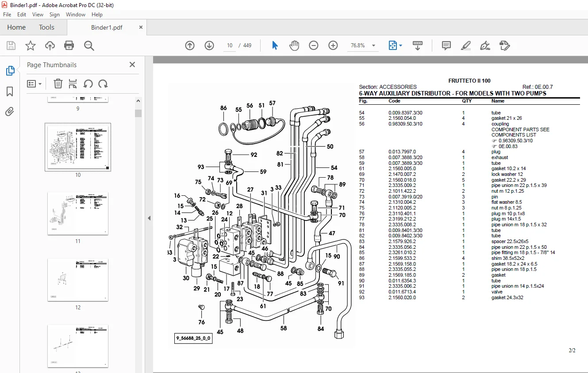Close the Binder1.pdf tab
588x373 pixels.
[x=141, y=27]
